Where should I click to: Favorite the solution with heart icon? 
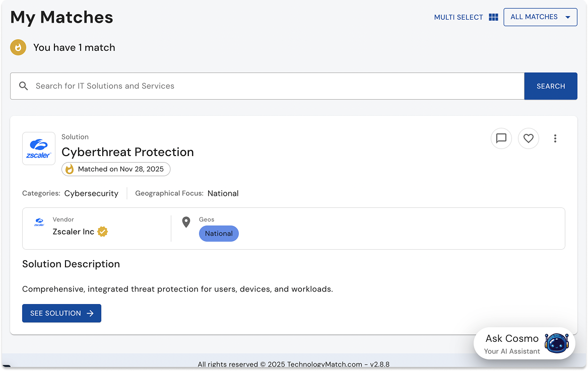(x=529, y=138)
